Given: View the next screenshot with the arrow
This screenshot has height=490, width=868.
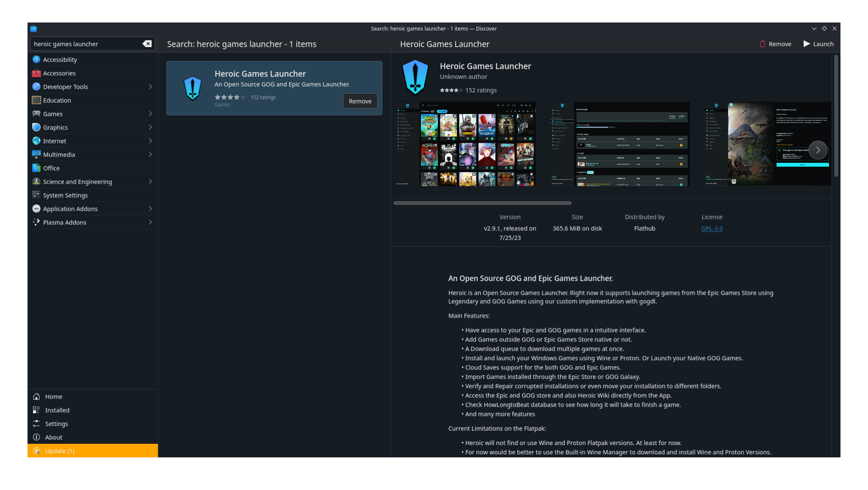Looking at the screenshot, I should coord(818,150).
